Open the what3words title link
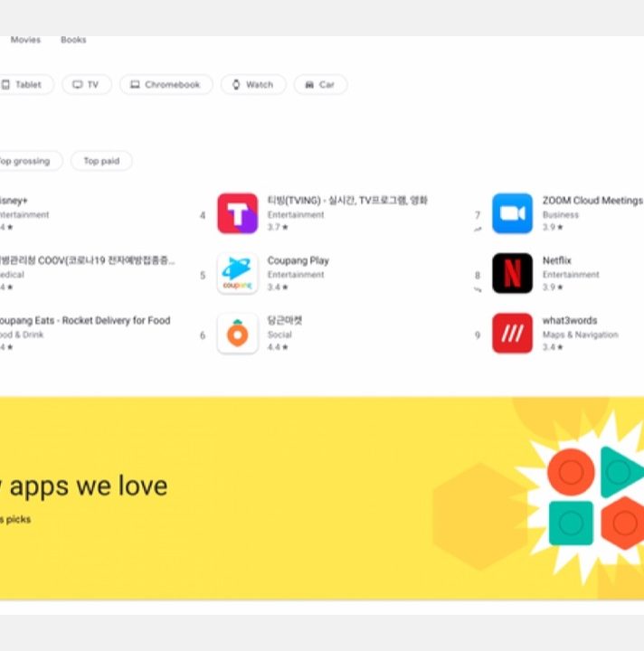The image size is (644, 651). tap(570, 320)
